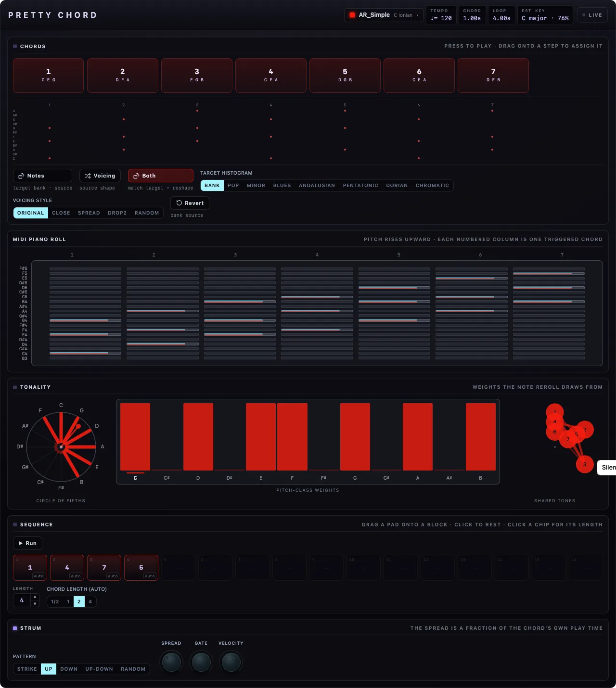Screen dimensions: 616x688
Task: Click the G pitch-class weight bar
Action: pos(355,437)
